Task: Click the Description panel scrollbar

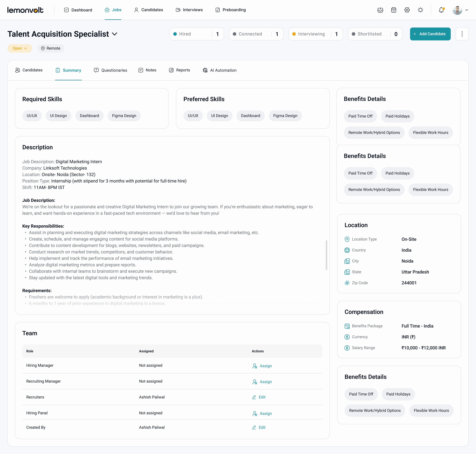Action: 327,255
